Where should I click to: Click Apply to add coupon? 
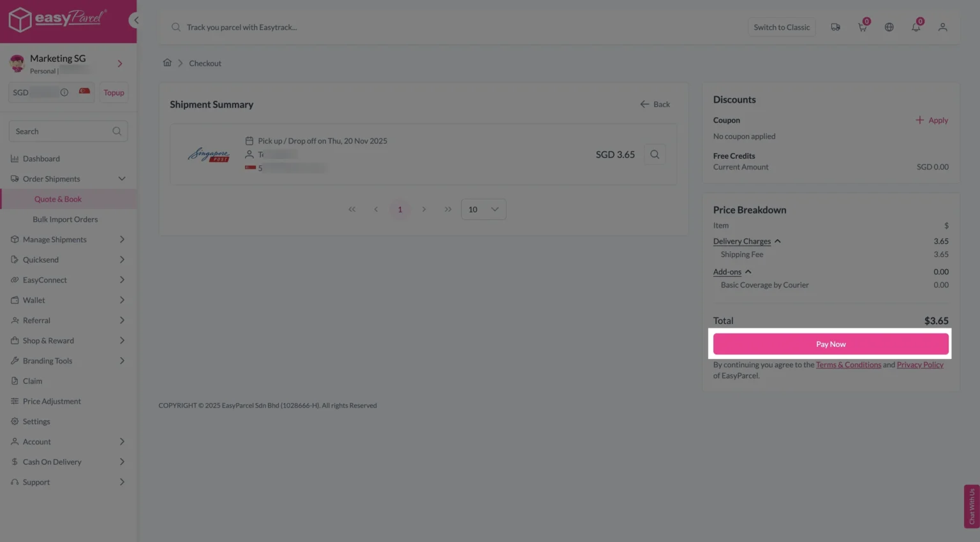932,121
